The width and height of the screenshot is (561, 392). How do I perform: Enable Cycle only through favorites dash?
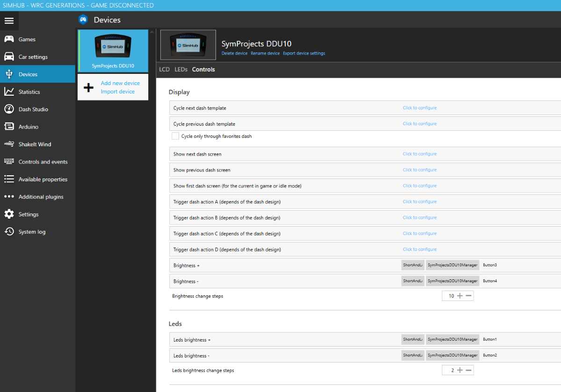click(175, 136)
